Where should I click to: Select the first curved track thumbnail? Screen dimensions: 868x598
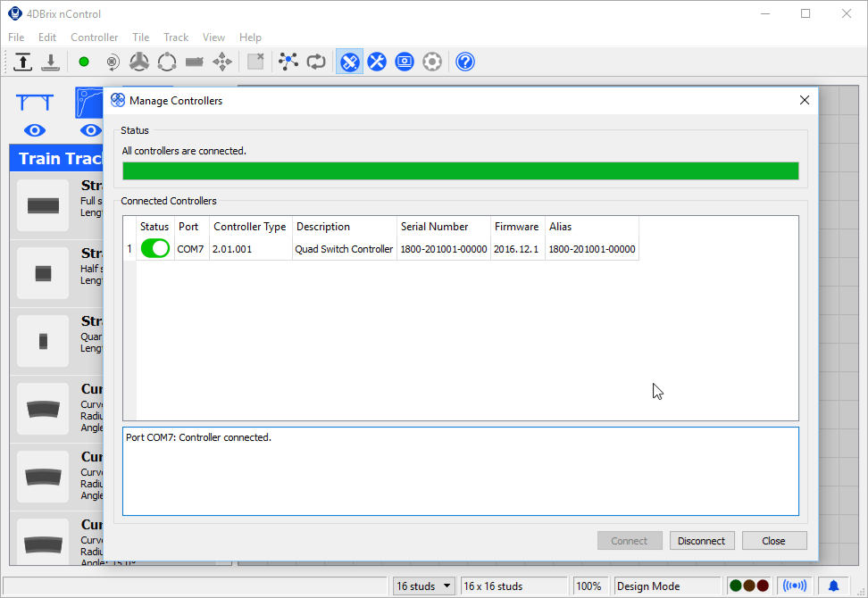click(x=43, y=409)
